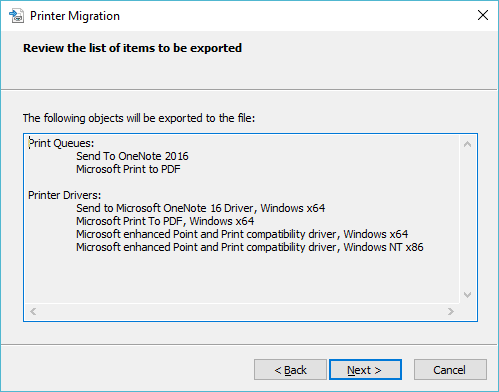
Task: Cancel the printer export wizard
Action: (x=450, y=370)
